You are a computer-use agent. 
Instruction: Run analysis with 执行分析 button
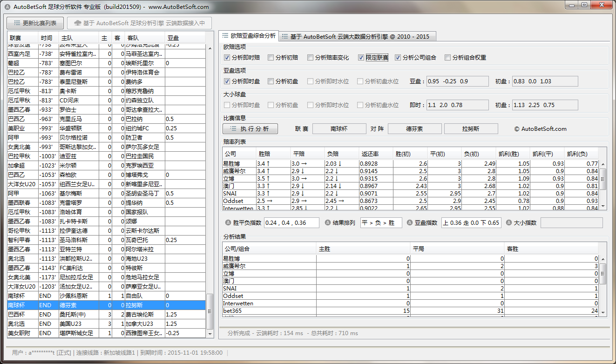tap(250, 129)
